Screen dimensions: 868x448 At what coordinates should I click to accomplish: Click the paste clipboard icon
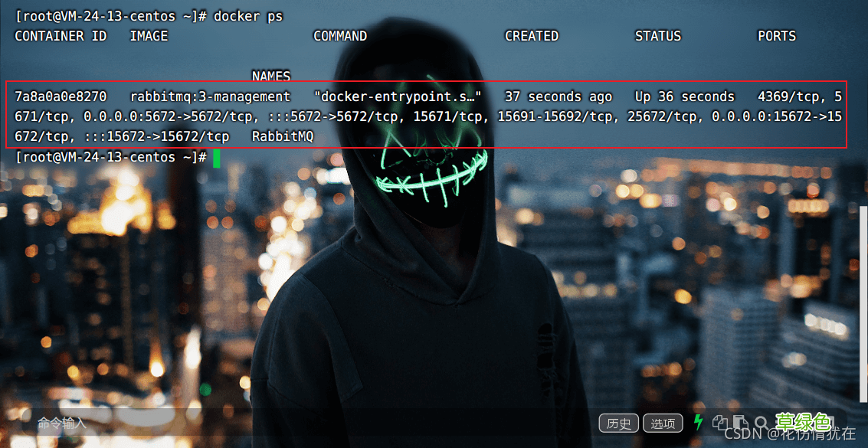(x=739, y=422)
